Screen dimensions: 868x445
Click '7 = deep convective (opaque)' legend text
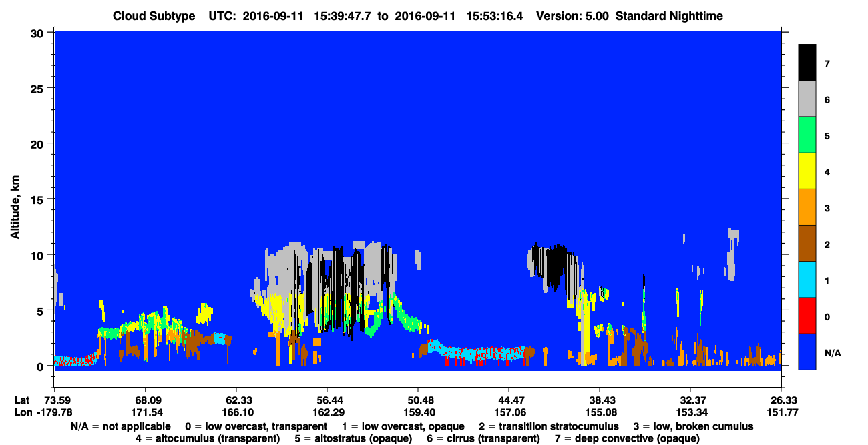(628, 438)
